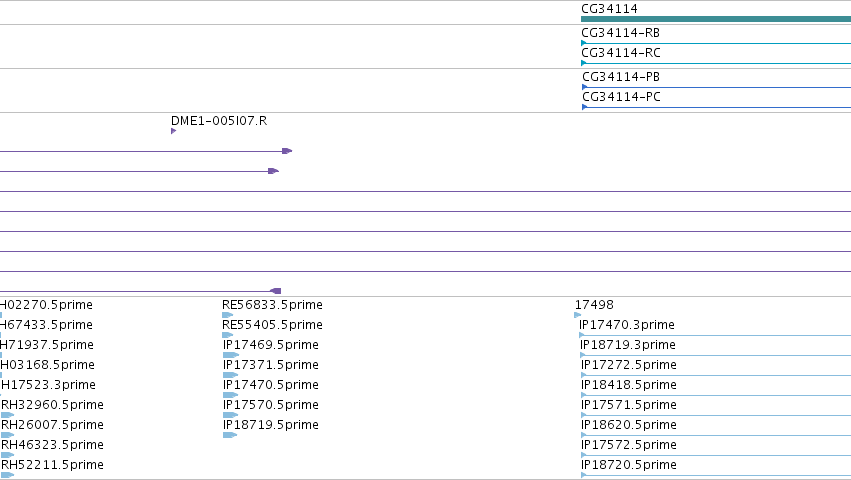Click the IP17470.5prime EST arrow
This screenshot has height=480, width=851.
click(231, 395)
